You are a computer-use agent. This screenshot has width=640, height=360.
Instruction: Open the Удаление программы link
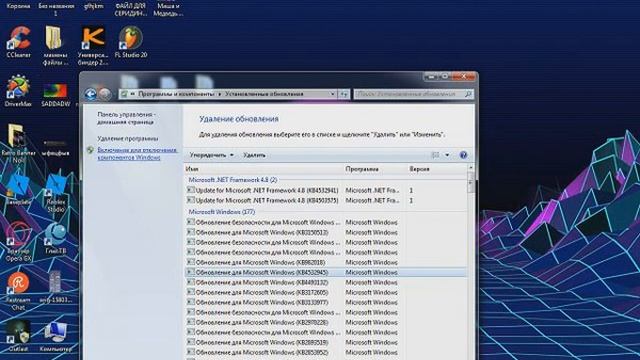click(x=128, y=139)
